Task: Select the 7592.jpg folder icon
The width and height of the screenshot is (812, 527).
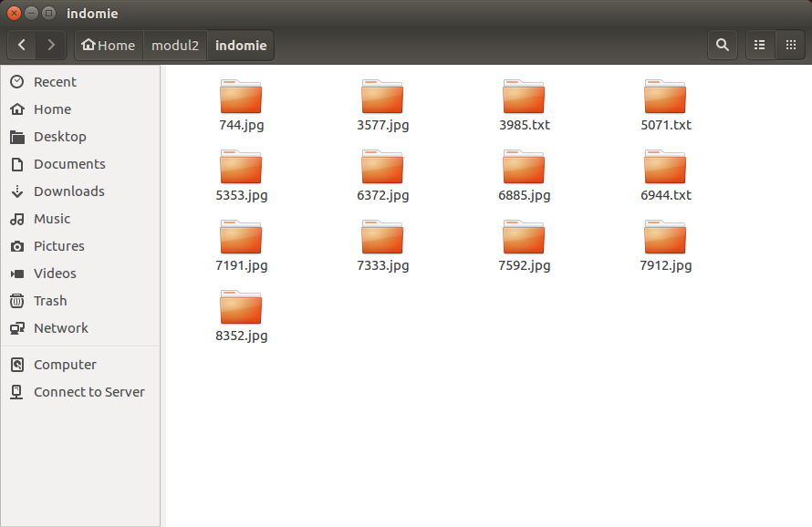Action: tap(524, 237)
